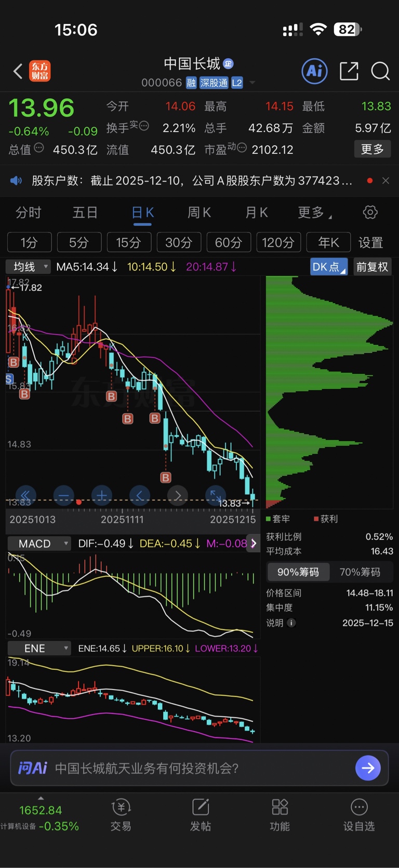Tap the 深股通 badge

click(x=214, y=83)
